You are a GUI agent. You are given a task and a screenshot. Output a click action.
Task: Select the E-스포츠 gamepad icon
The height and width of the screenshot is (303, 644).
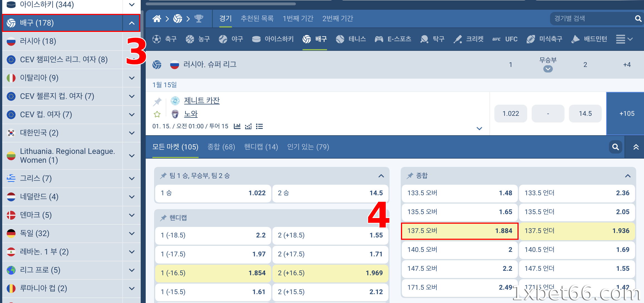[379, 39]
